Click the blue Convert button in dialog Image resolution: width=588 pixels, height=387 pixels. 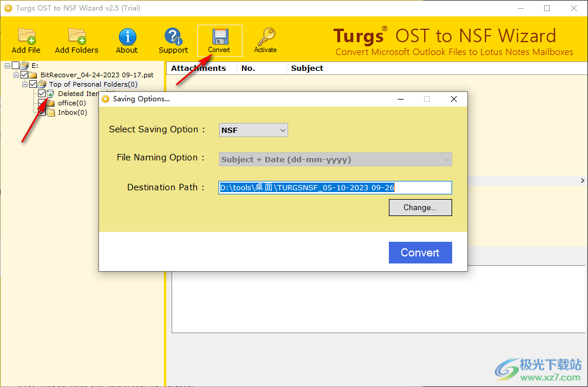(421, 252)
